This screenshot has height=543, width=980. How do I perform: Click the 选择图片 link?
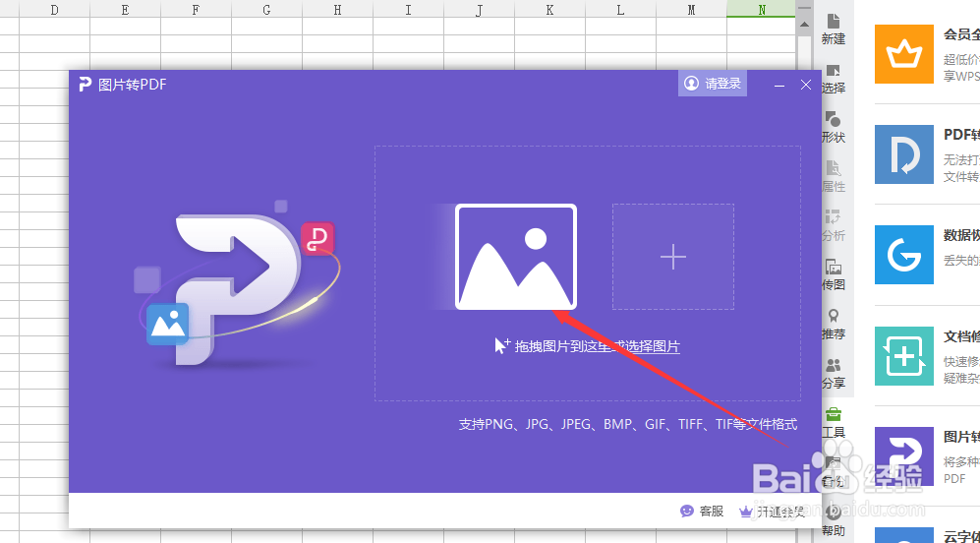(x=654, y=346)
